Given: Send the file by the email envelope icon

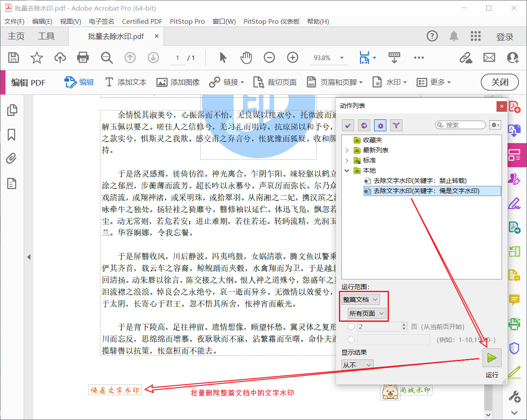Looking at the screenshot, I should pyautogui.click(x=489, y=58).
